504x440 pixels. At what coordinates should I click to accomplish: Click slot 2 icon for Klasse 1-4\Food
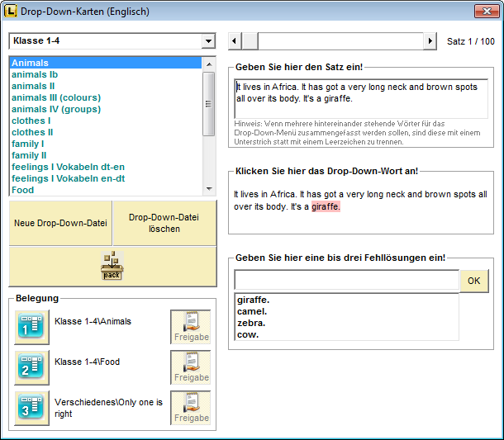pos(31,367)
